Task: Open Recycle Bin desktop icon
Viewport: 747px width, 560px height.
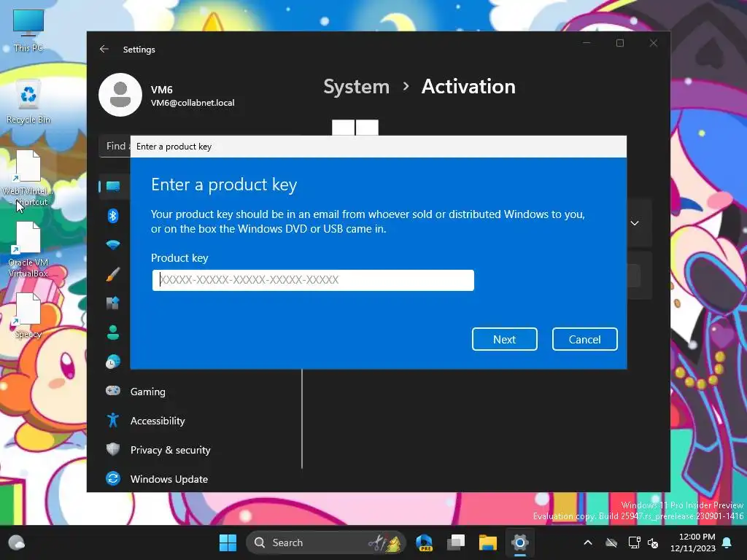Action: [x=28, y=102]
